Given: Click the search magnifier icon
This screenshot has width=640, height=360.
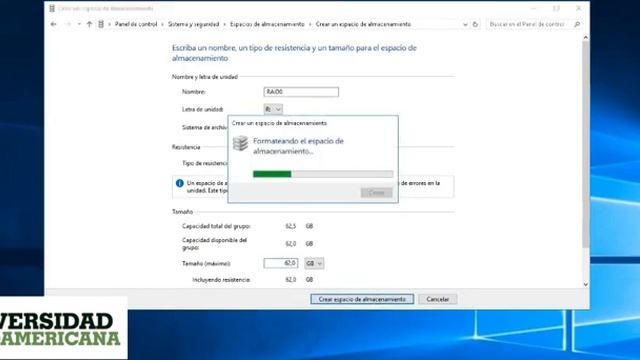Looking at the screenshot, I should [x=577, y=24].
